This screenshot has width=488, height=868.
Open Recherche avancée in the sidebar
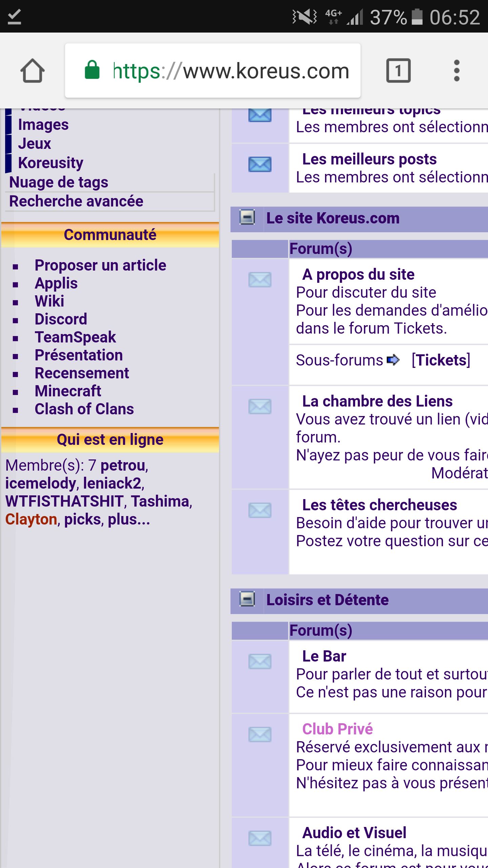point(76,201)
